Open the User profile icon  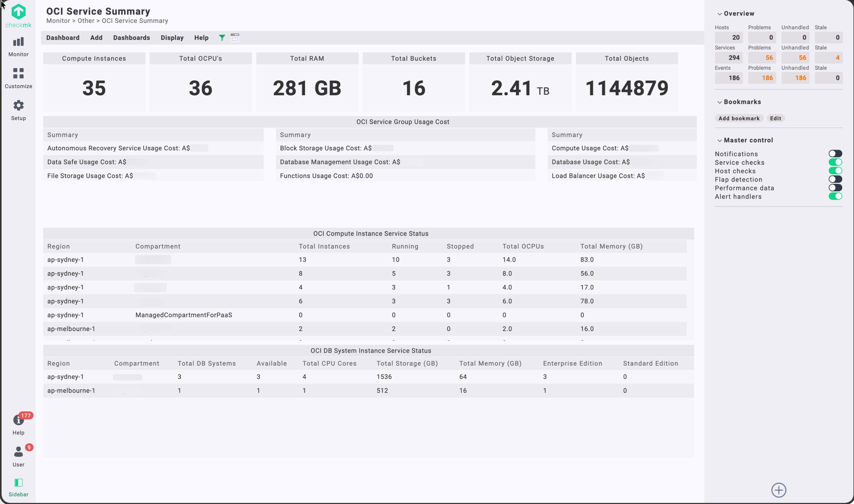click(x=18, y=452)
